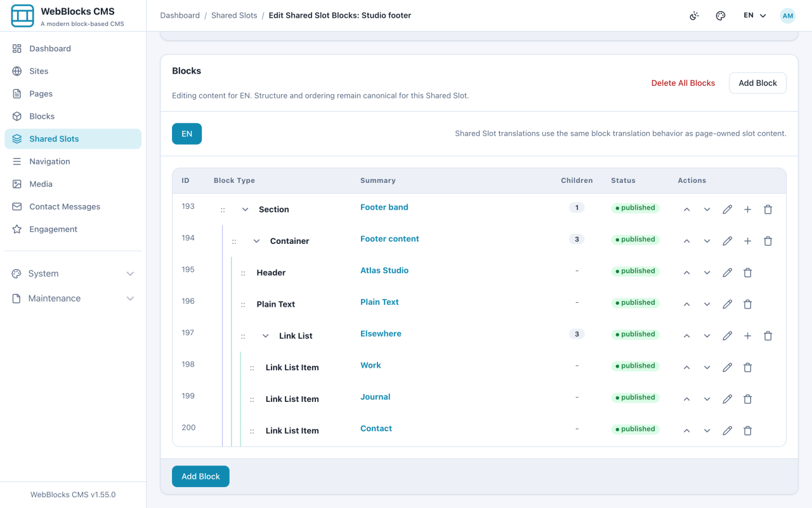Image resolution: width=812 pixels, height=508 pixels.
Task: Click the published status of block 200
Action: (635, 429)
